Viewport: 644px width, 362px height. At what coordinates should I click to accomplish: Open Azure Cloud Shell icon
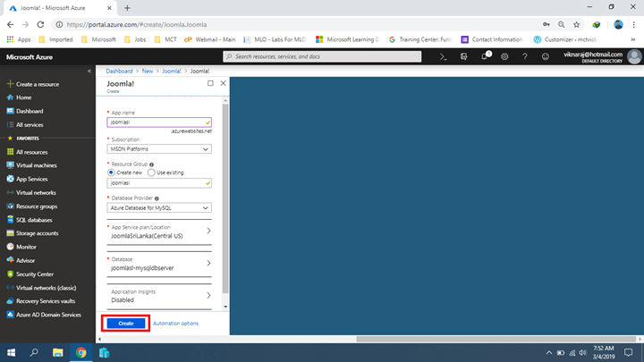pyautogui.click(x=443, y=57)
